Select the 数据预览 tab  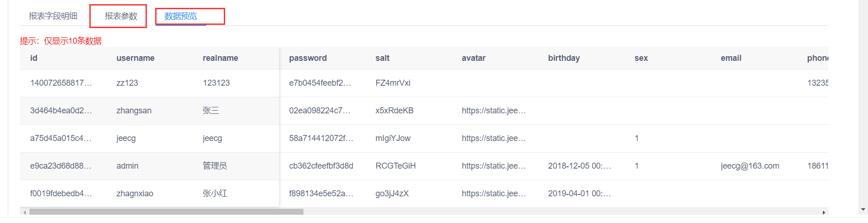point(181,16)
